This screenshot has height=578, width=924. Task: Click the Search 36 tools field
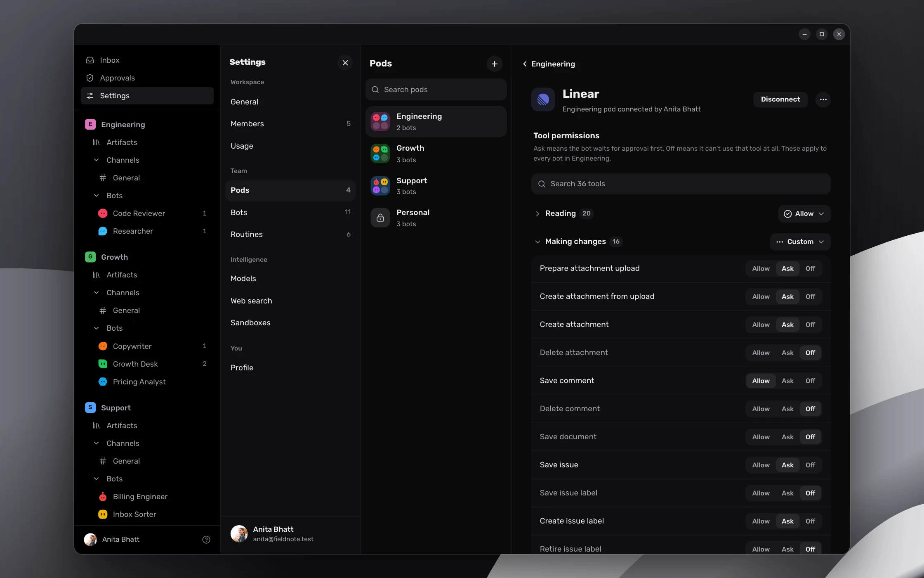(x=681, y=184)
